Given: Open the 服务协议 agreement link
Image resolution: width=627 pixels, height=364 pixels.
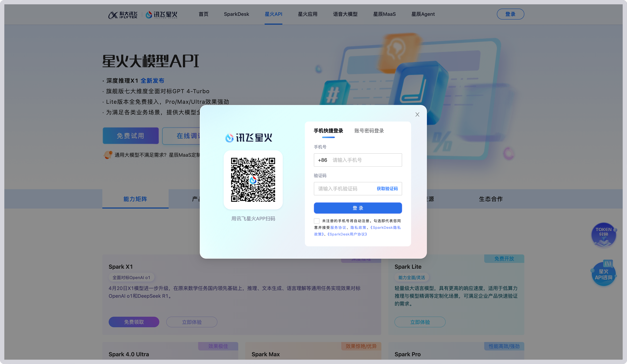Looking at the screenshot, I should pyautogui.click(x=339, y=227).
